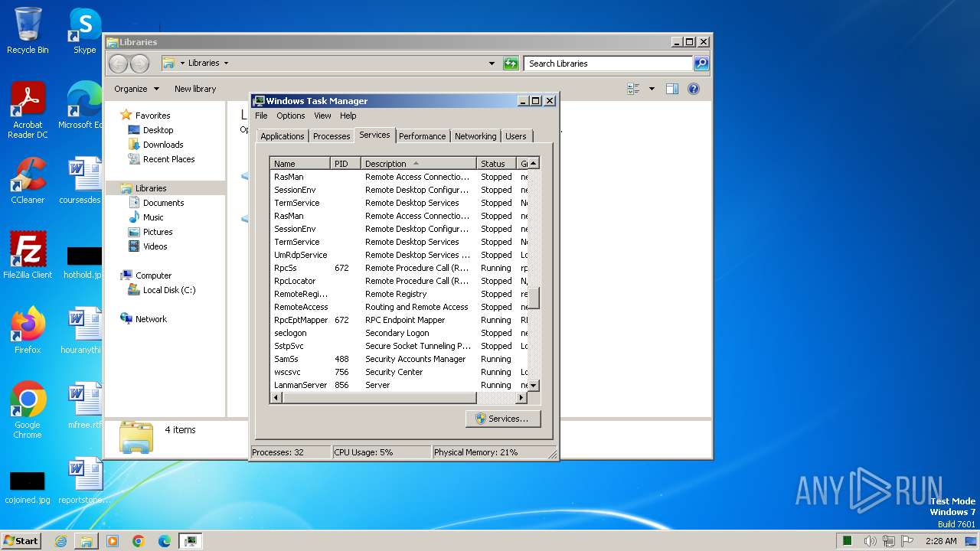Open the Help menu in Task Manager
The height and width of the screenshot is (551, 980).
[x=348, y=116]
